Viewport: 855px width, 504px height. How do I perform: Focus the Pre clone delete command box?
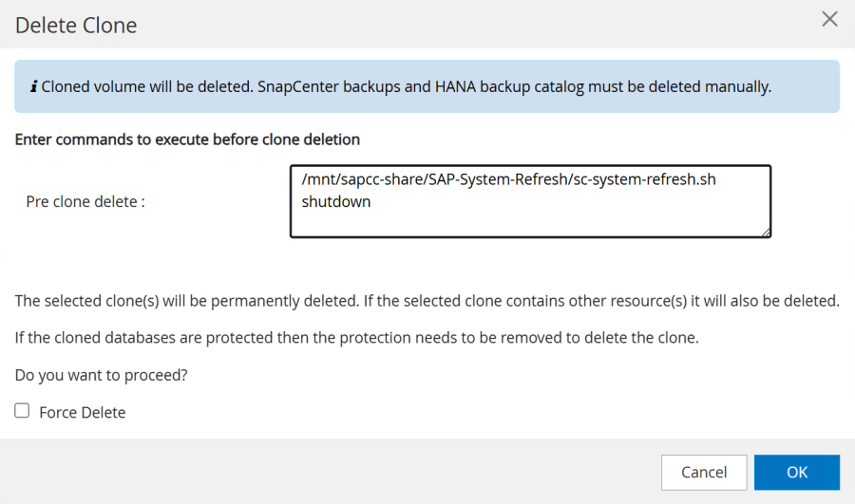pos(530,220)
